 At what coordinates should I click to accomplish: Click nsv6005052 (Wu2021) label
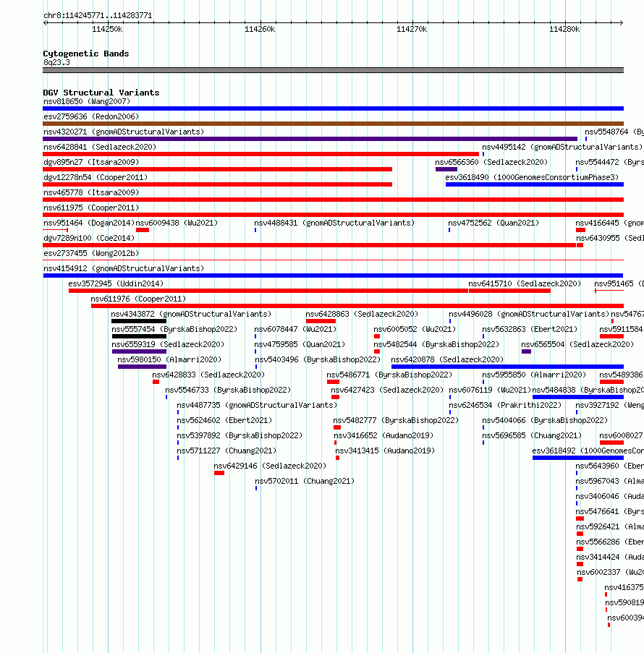click(415, 330)
